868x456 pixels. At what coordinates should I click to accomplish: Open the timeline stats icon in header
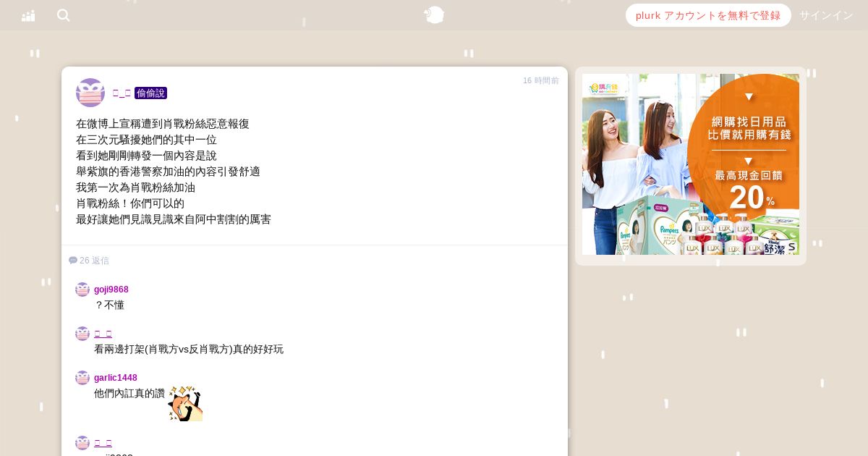pyautogui.click(x=28, y=15)
